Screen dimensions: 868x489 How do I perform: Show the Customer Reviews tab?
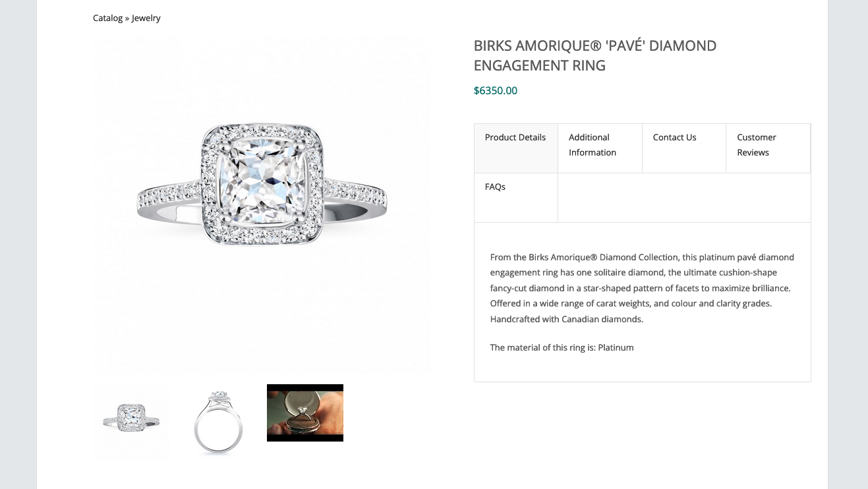coord(768,148)
